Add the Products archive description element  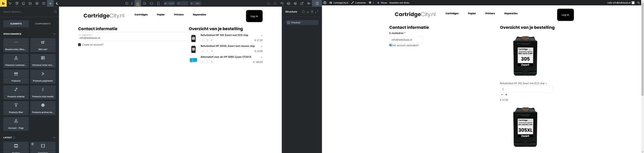43,108
